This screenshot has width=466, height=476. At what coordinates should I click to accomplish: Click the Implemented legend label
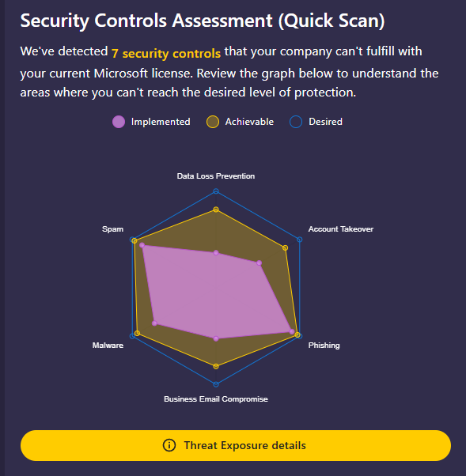pyautogui.click(x=161, y=122)
